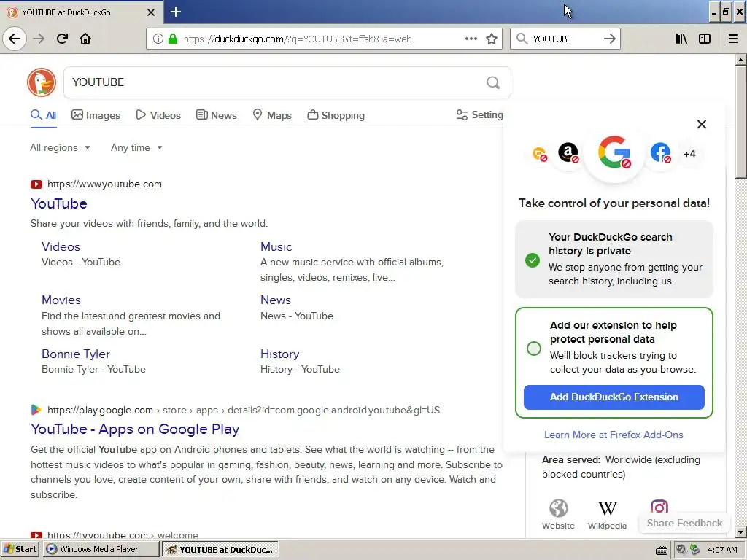Switch to the Images tab

click(x=96, y=114)
